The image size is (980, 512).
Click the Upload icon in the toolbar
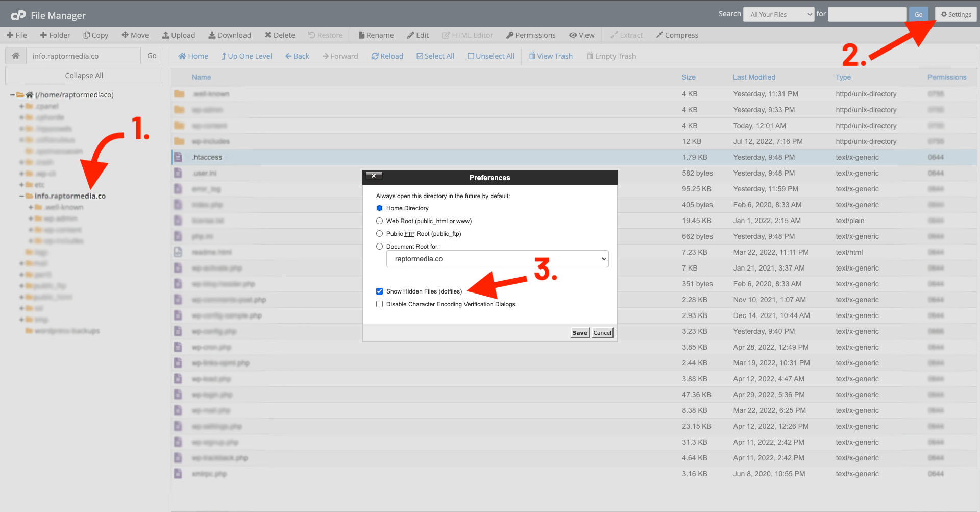[x=178, y=35]
